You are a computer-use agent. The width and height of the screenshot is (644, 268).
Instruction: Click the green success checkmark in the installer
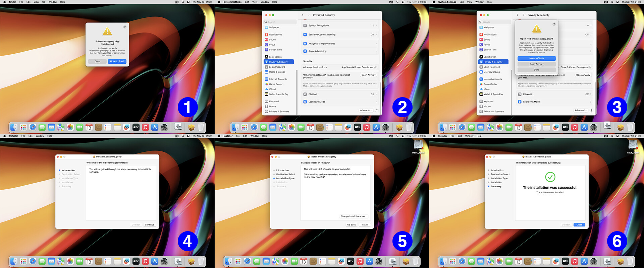coord(550,177)
